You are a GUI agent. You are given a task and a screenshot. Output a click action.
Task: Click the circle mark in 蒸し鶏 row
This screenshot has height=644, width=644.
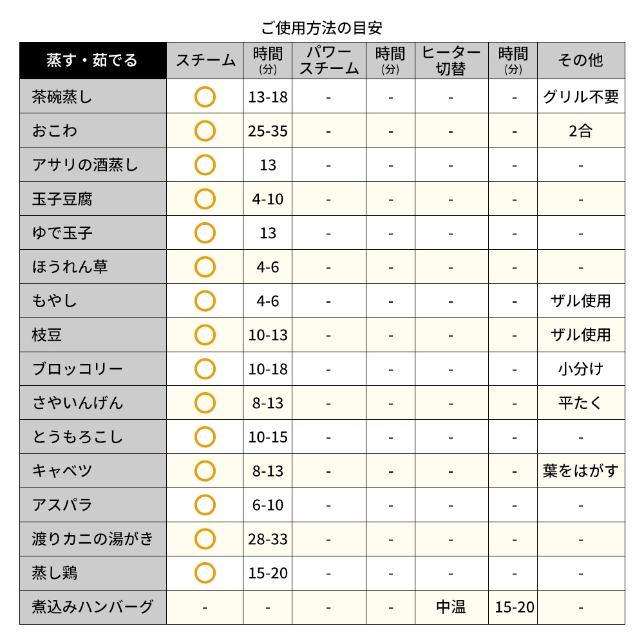coord(205,573)
